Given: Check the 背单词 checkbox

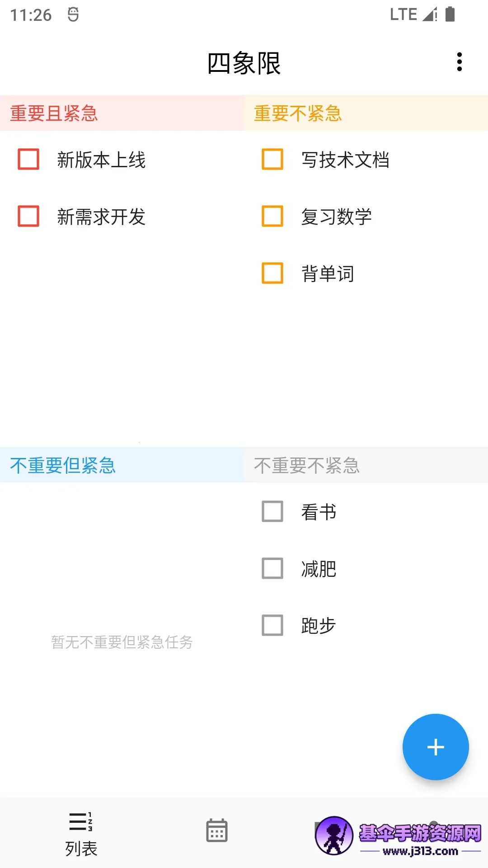Looking at the screenshot, I should (272, 273).
